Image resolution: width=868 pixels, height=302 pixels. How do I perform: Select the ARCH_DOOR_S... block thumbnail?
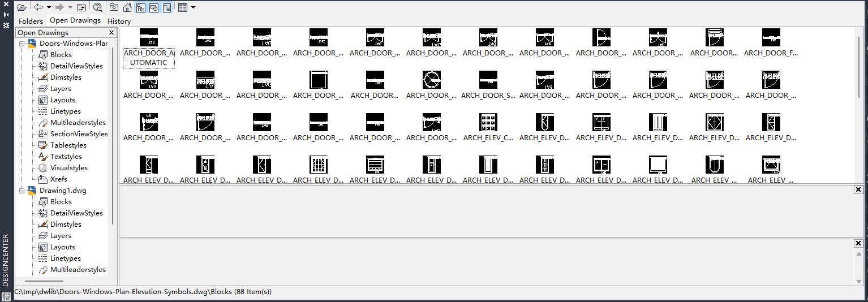click(x=488, y=80)
